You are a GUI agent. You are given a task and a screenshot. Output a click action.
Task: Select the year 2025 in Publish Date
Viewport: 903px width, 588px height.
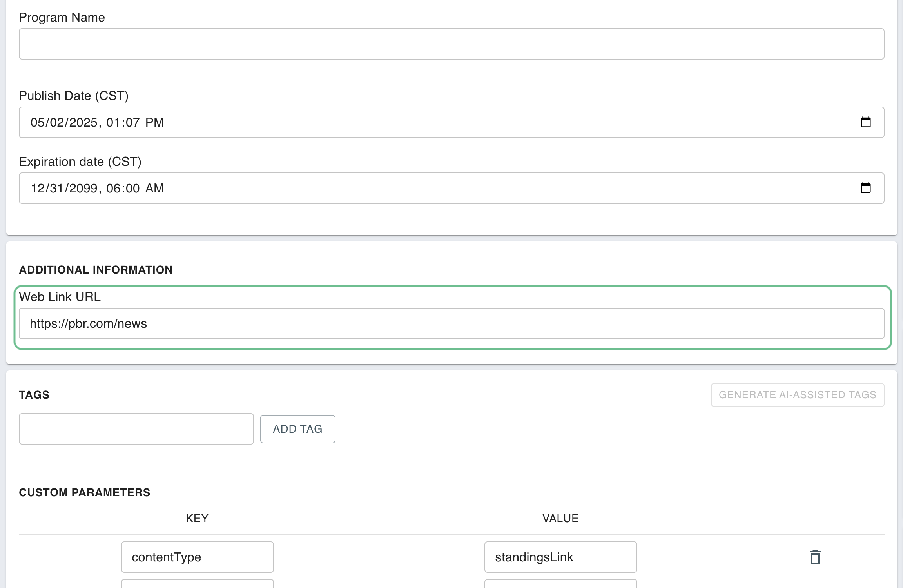[83, 122]
